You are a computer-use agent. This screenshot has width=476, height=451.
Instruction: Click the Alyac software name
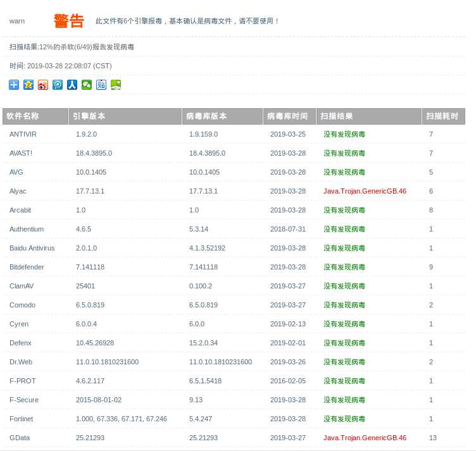tap(18, 191)
